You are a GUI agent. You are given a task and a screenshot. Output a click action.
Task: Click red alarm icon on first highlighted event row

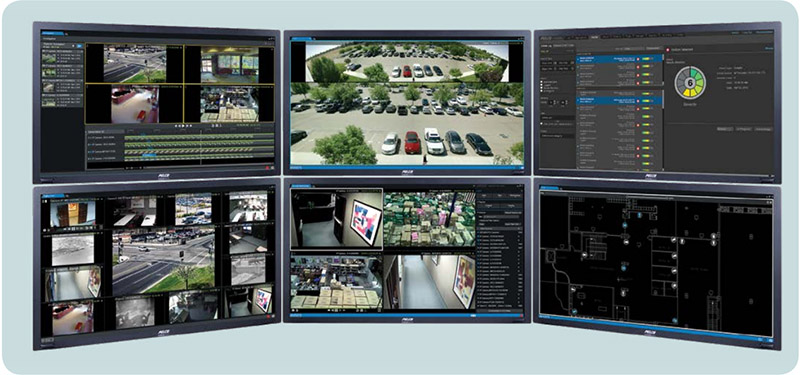point(638,59)
